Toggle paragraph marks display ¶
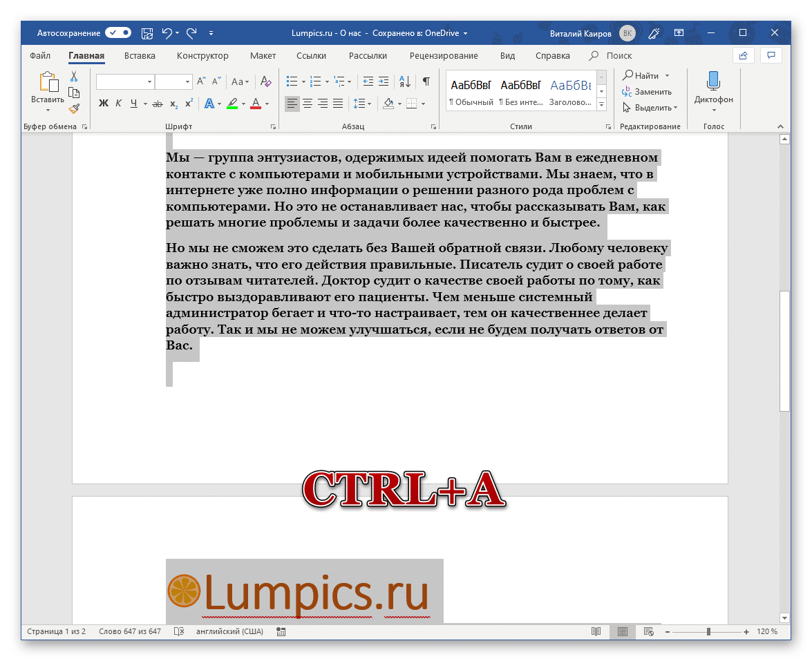The width and height of the screenshot is (812, 661). pos(426,82)
